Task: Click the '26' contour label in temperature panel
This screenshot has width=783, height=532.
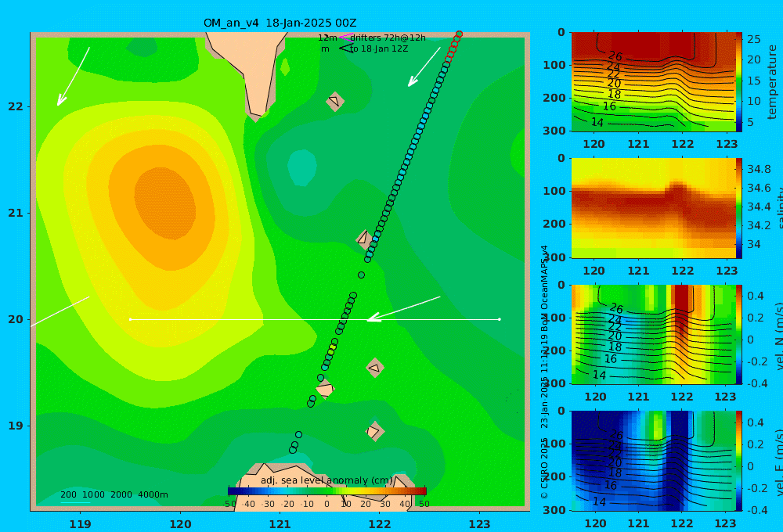Action: (x=615, y=56)
